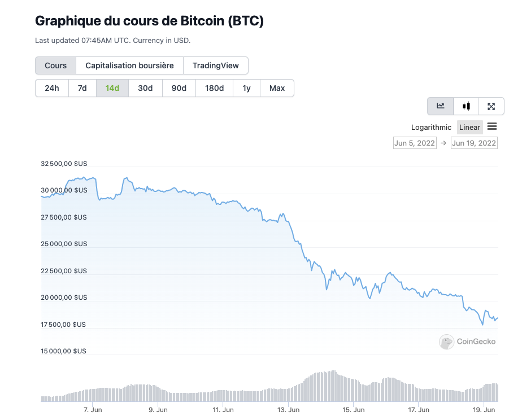Expand chart to fullscreen

click(491, 106)
